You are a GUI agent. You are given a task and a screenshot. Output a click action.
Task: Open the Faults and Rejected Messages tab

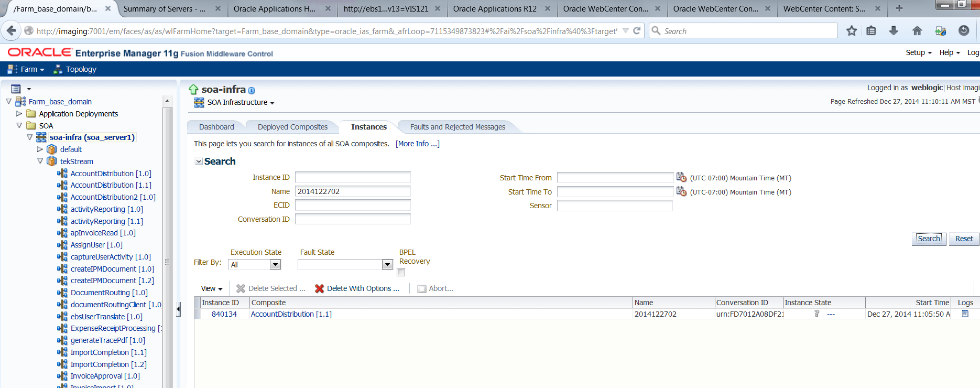click(x=458, y=127)
